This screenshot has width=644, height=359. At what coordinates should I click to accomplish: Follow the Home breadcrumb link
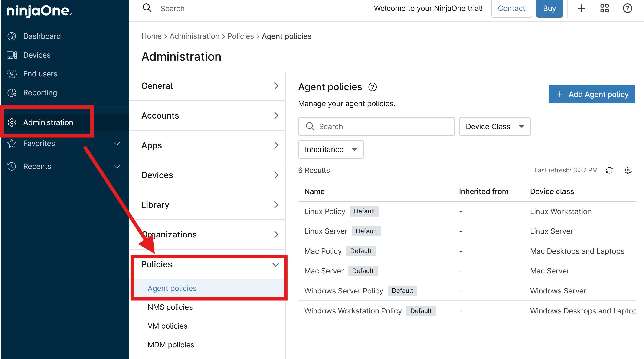pyautogui.click(x=151, y=36)
